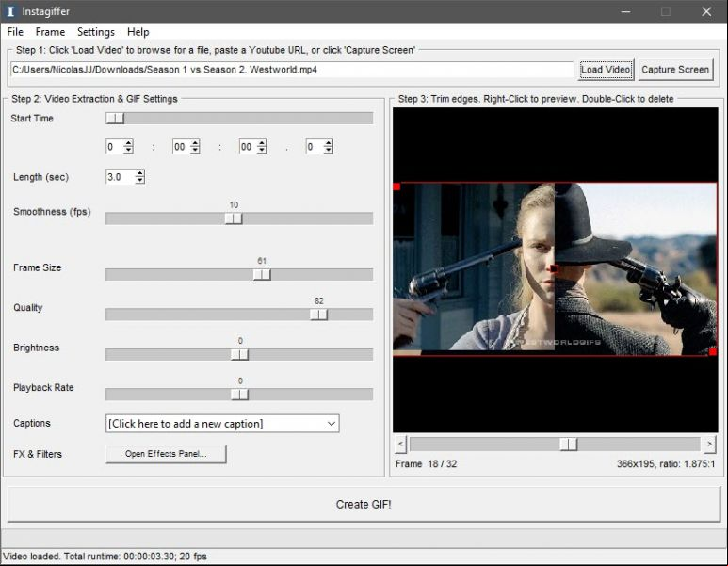728x566 pixels.
Task: Click the Instagiffer title bar icon
Action: coord(10,11)
